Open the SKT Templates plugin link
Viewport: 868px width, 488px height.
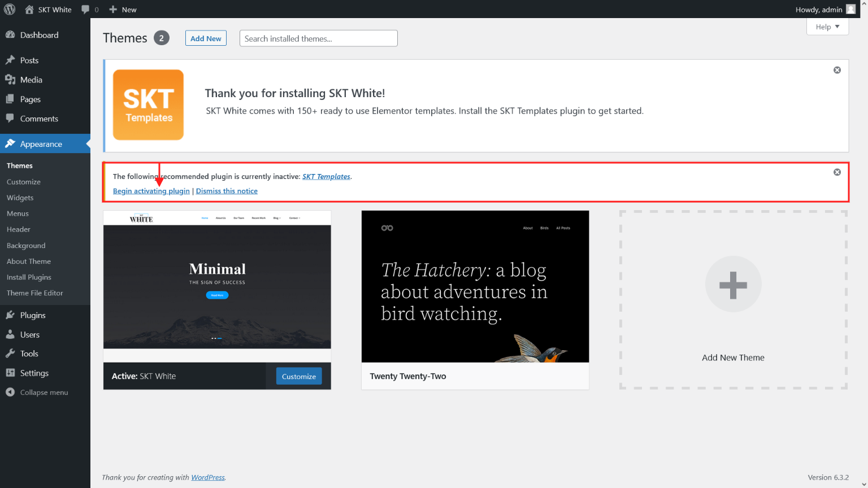[326, 176]
